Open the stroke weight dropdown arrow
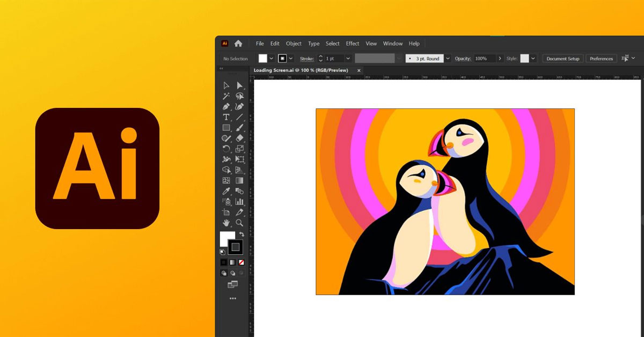 348,58
